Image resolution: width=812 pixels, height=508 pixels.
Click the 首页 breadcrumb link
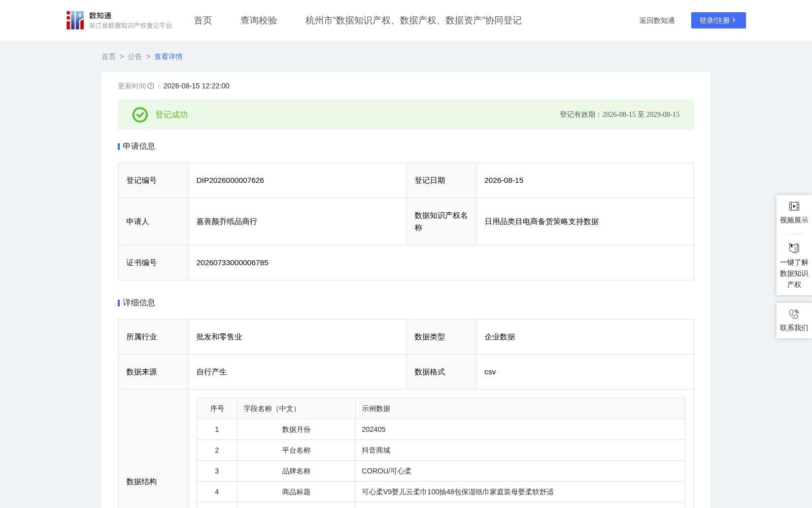tap(109, 56)
